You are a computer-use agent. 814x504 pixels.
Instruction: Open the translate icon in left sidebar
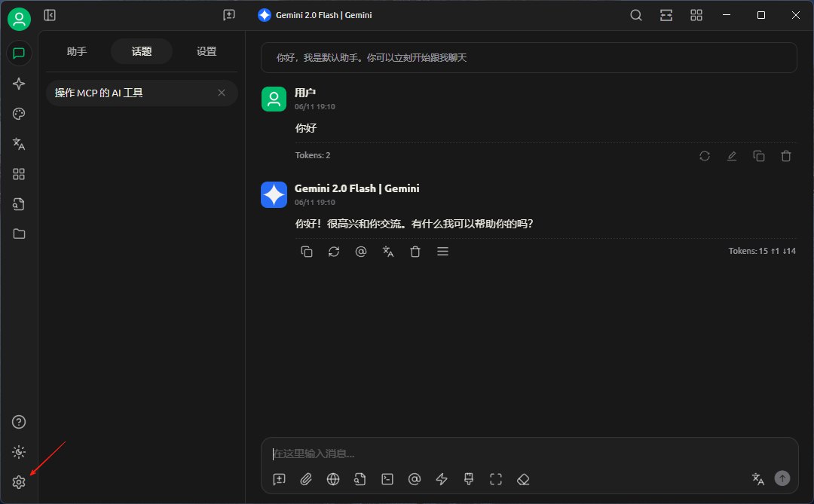[x=19, y=144]
